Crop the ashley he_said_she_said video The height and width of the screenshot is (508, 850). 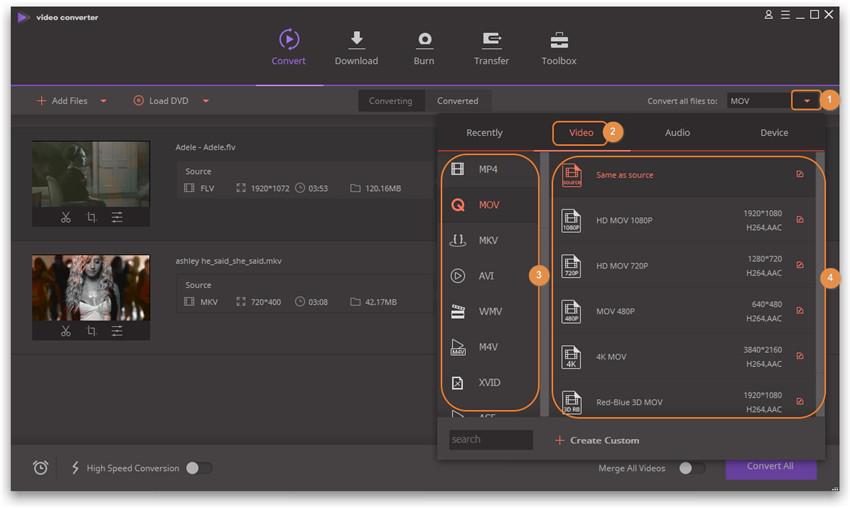point(91,331)
